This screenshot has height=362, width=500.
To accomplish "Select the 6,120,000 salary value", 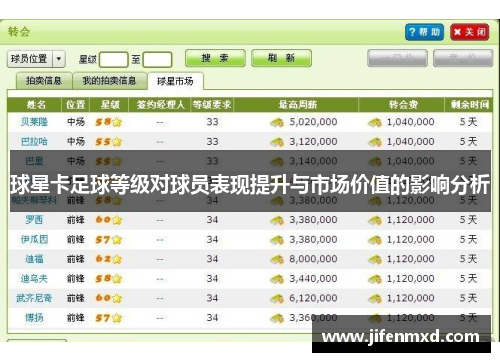I will pyautogui.click(x=313, y=298).
